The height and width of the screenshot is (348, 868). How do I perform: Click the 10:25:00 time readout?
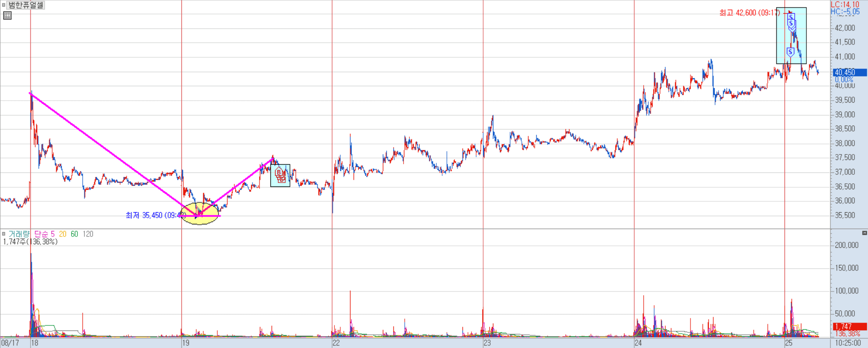pyautogui.click(x=848, y=343)
